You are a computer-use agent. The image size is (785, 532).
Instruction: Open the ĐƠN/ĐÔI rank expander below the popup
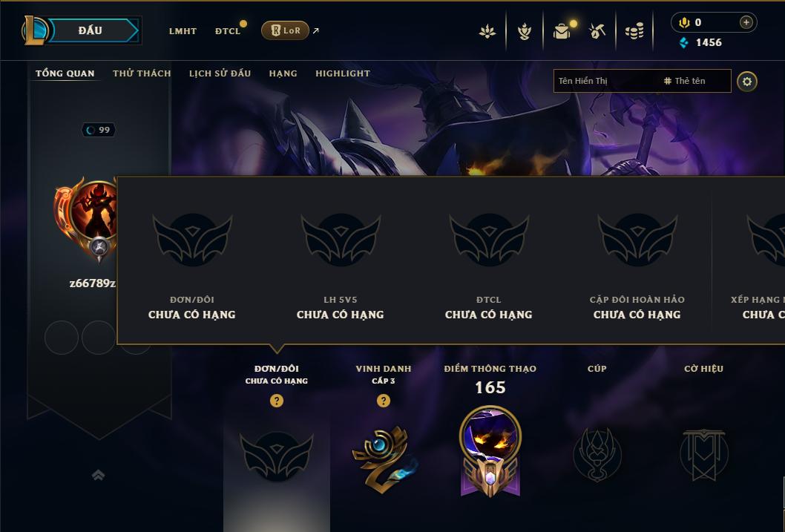click(276, 456)
